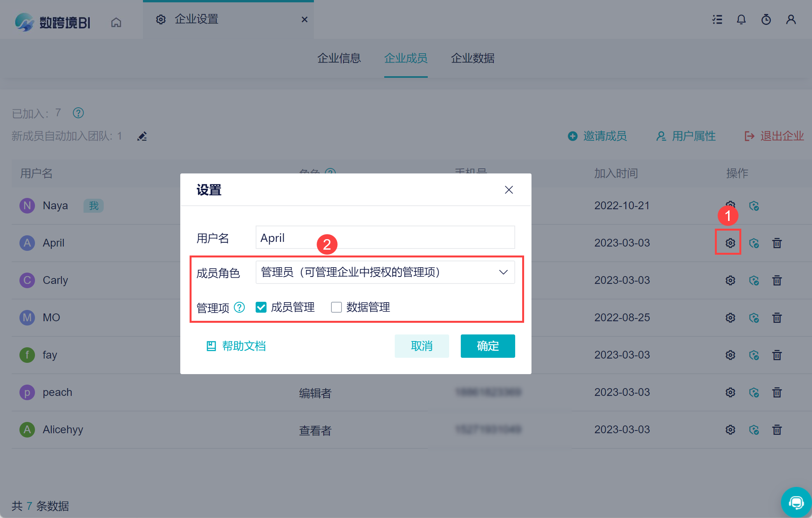812x518 pixels.
Task: Click the 确定 button
Action: (x=488, y=346)
